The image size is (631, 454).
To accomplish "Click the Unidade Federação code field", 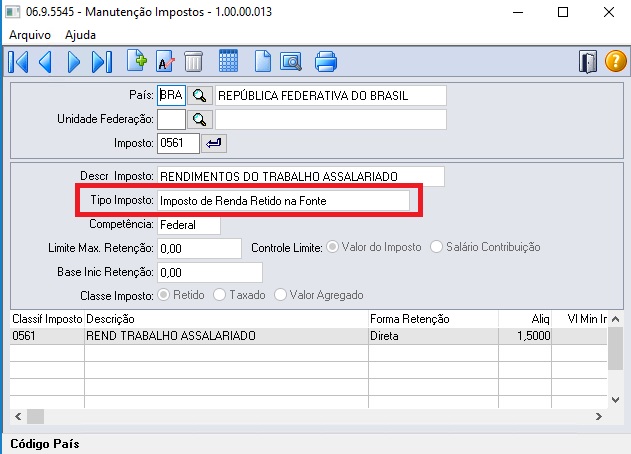I will (x=171, y=120).
